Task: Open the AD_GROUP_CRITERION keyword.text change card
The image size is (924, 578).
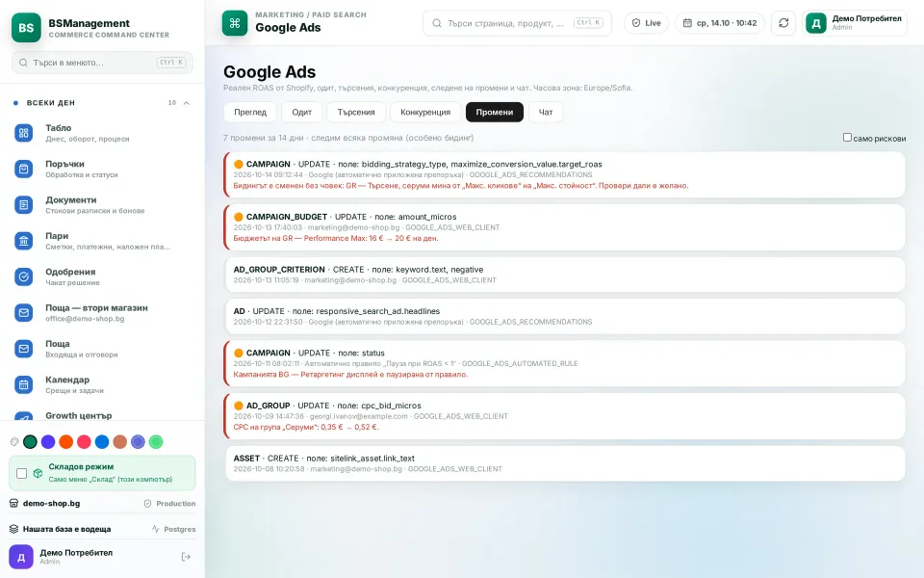Action: pos(565,275)
